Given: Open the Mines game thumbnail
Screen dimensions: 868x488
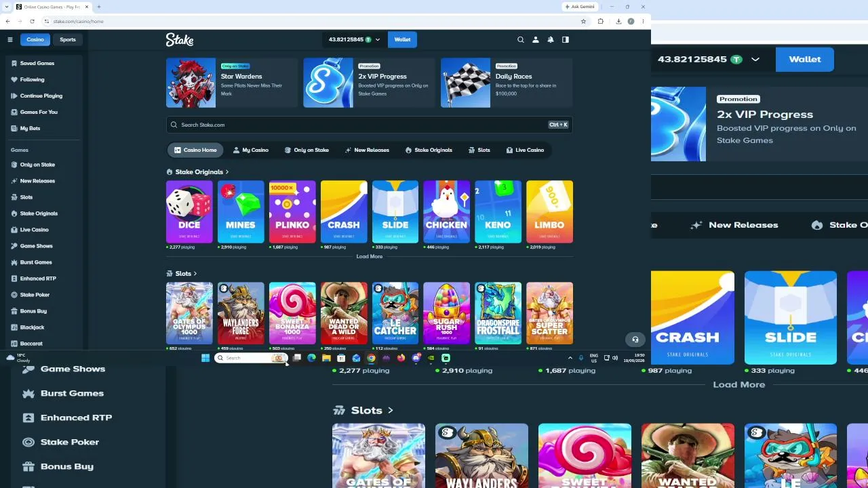Looking at the screenshot, I should tap(241, 211).
